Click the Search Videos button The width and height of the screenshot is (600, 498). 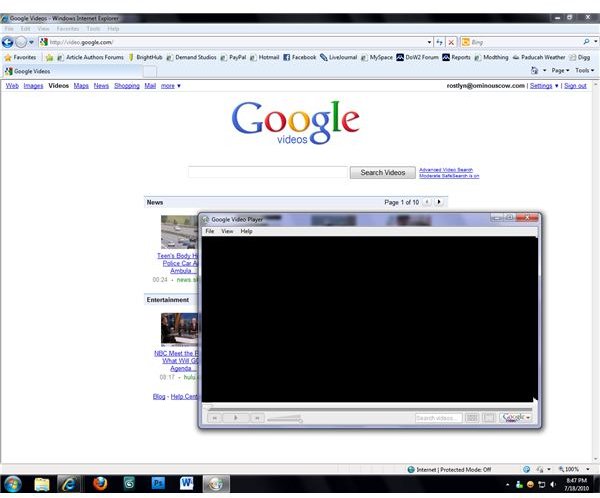coord(382,173)
